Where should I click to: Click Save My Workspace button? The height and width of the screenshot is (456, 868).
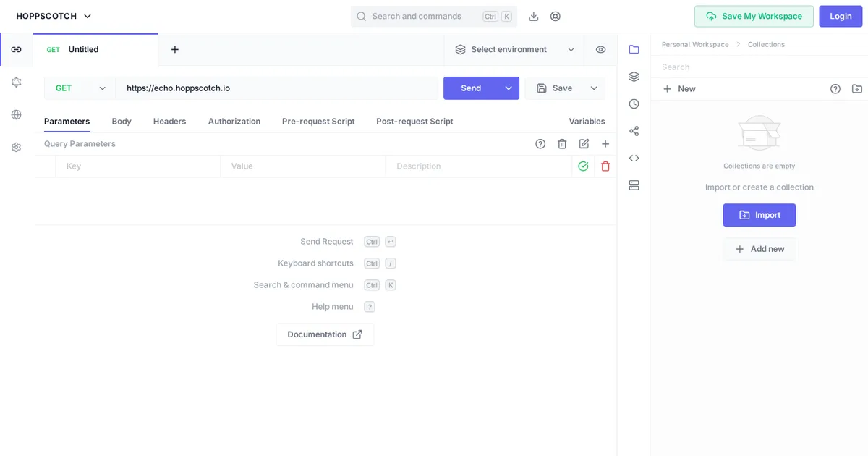754,16
